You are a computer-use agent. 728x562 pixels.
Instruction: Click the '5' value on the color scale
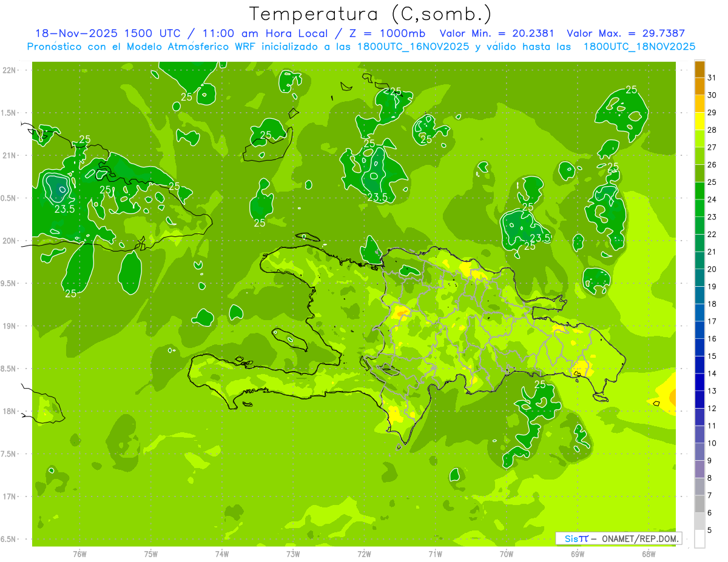coord(710,530)
